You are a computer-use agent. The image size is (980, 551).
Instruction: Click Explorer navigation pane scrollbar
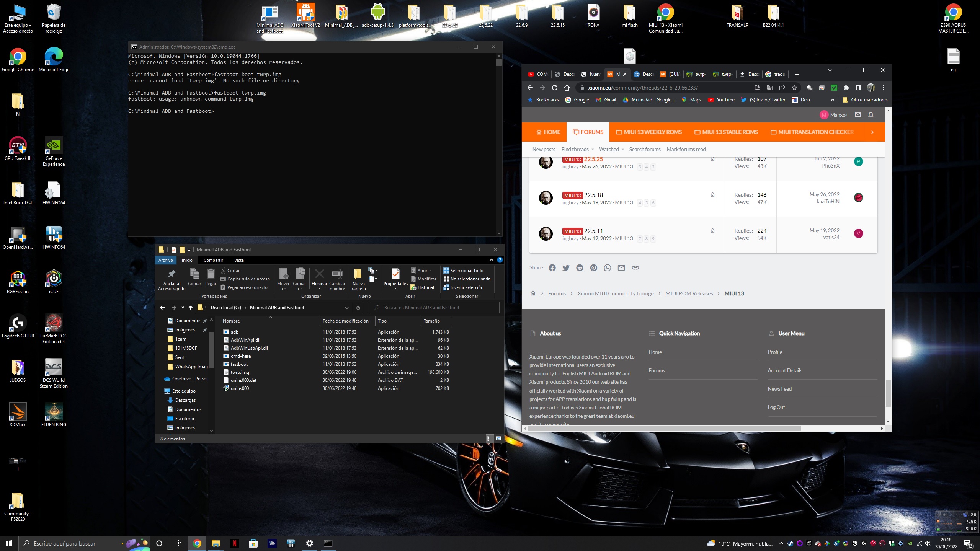pos(211,350)
